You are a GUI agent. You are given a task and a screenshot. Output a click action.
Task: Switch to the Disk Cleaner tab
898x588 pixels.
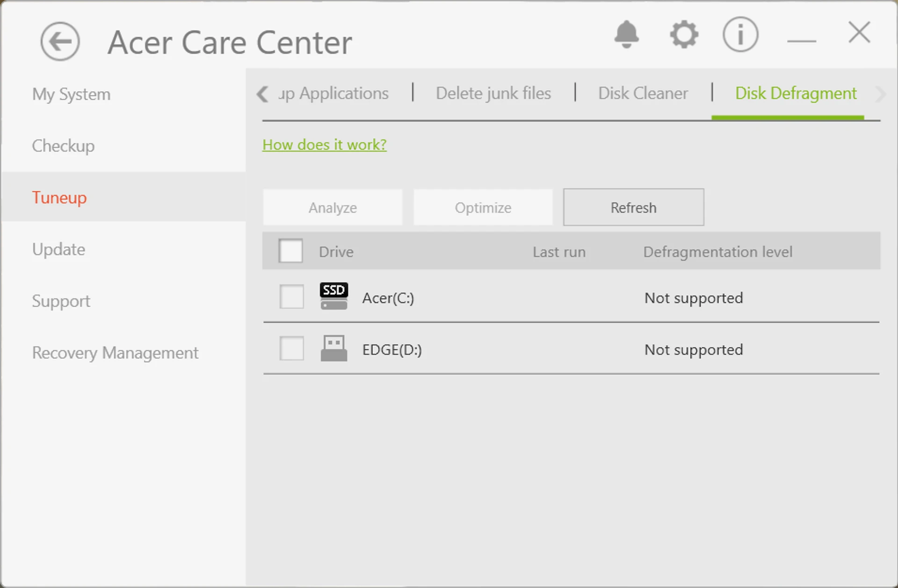643,93
